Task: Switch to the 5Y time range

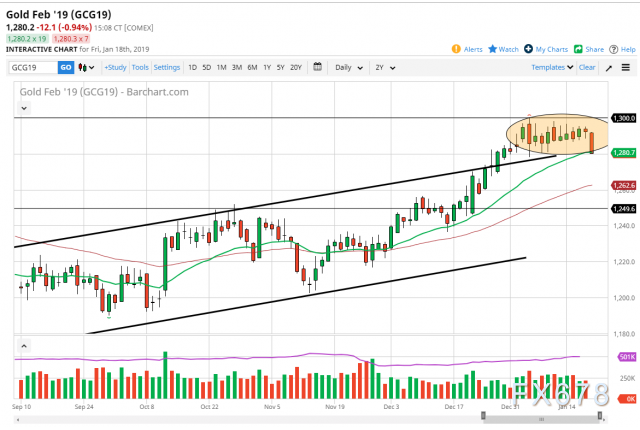Action: point(281,67)
